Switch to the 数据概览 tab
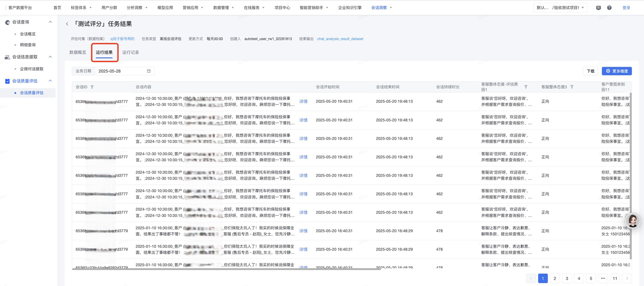The height and width of the screenshot is (286, 644). tap(78, 52)
